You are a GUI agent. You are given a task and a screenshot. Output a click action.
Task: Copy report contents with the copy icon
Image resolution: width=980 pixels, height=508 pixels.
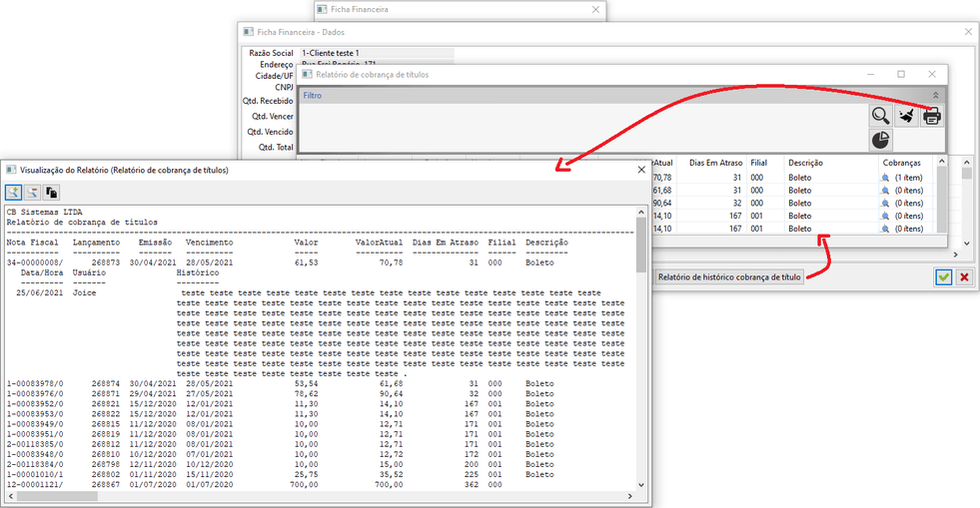[51, 193]
